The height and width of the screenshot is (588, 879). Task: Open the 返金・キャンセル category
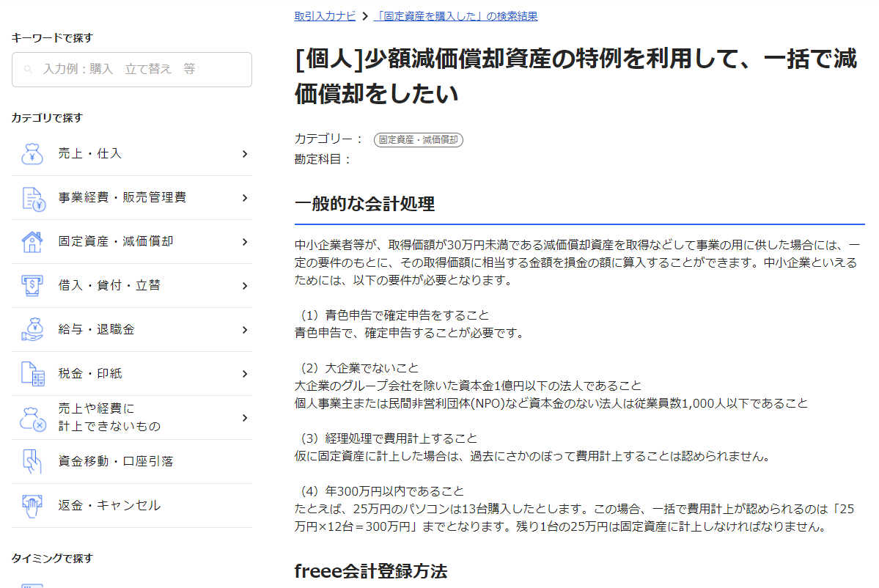pyautogui.click(x=132, y=506)
